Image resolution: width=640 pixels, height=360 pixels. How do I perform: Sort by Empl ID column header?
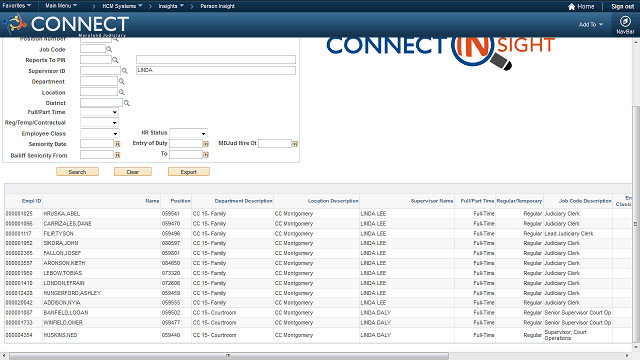31,201
